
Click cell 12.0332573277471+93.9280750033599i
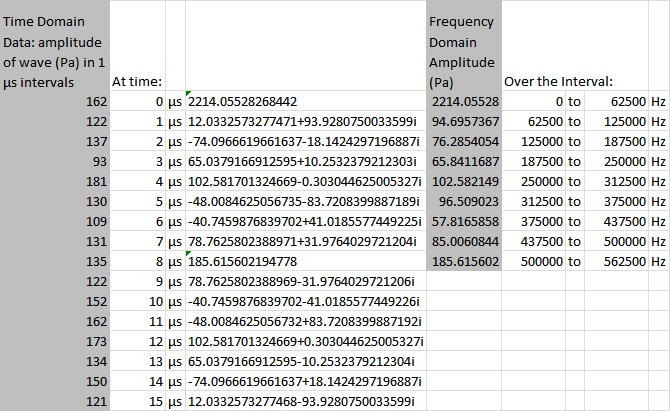(306, 121)
